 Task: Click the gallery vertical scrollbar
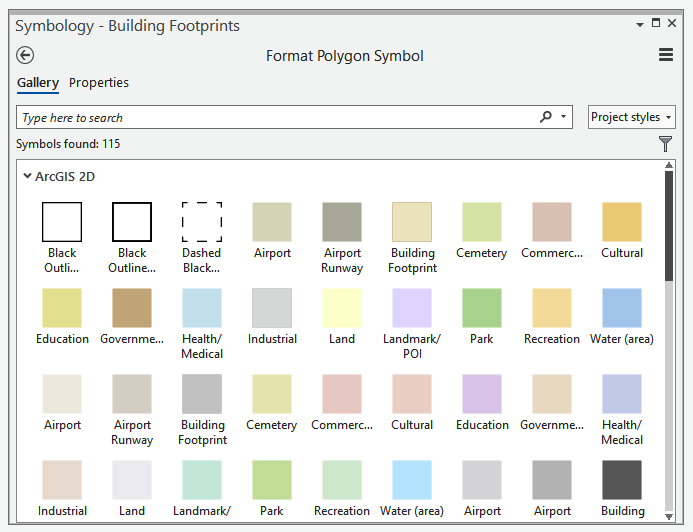point(669,230)
